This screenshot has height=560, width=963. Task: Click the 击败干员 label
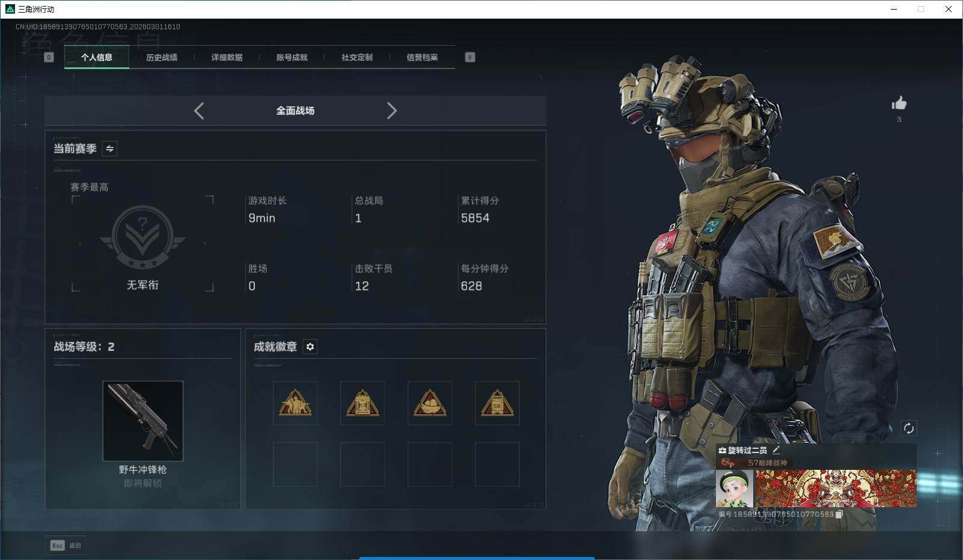(x=374, y=269)
